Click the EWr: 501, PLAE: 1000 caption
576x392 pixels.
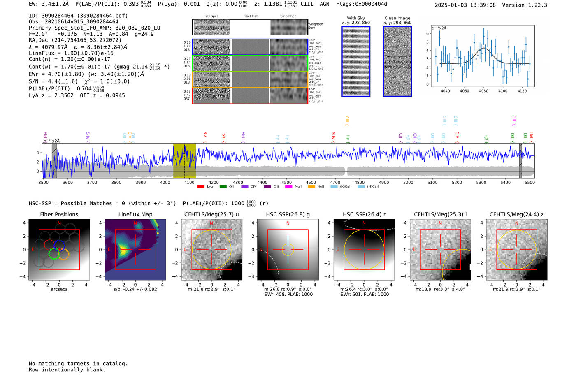click(x=365, y=294)
